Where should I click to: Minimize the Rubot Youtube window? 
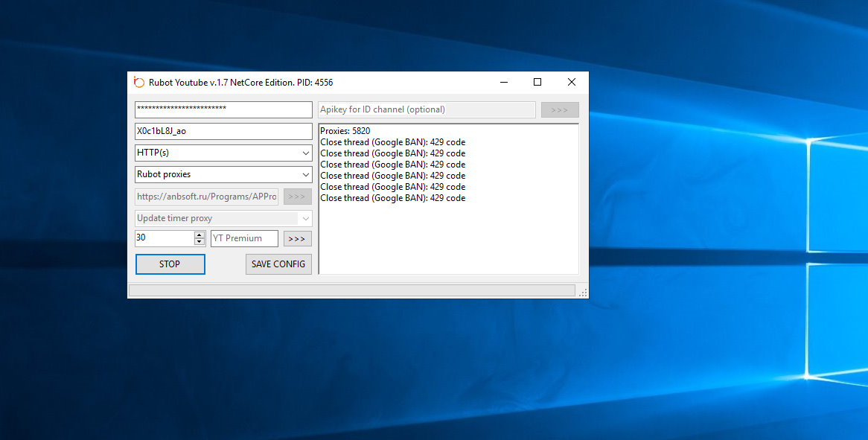[x=503, y=82]
